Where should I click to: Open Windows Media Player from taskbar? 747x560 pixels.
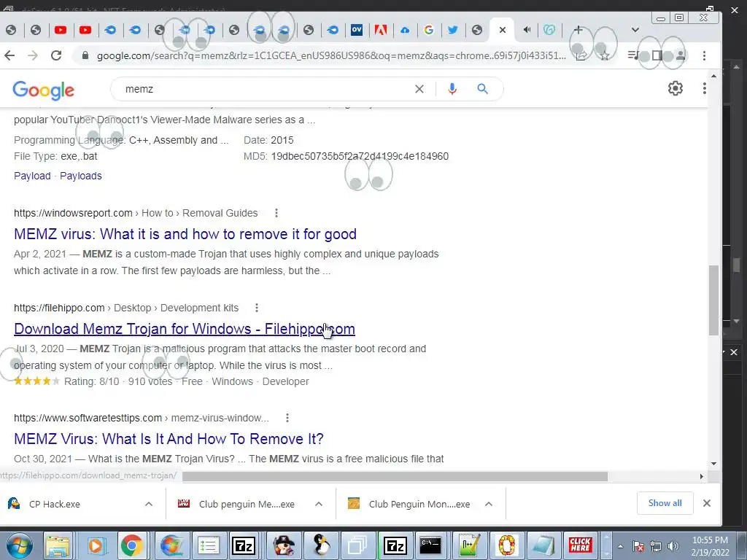96,545
